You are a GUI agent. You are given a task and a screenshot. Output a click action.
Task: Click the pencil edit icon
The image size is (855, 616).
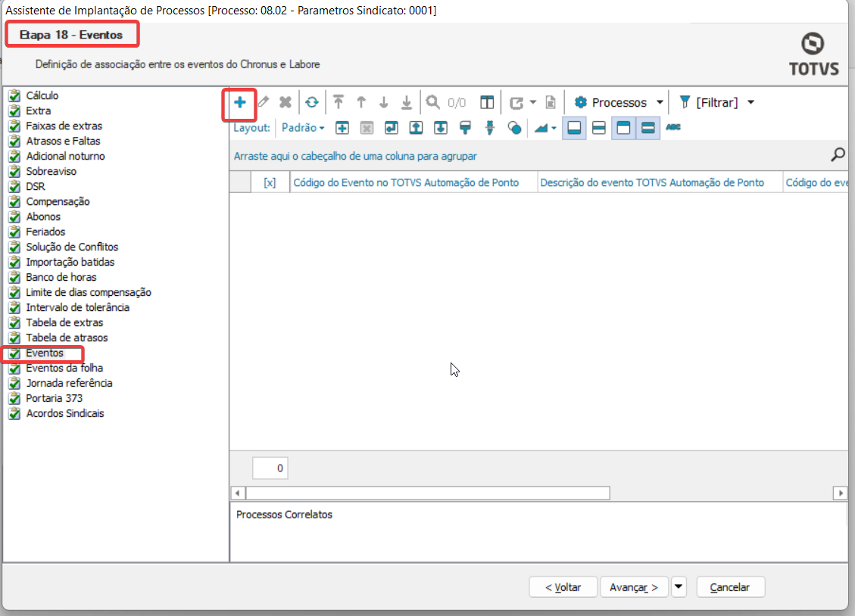click(x=264, y=102)
